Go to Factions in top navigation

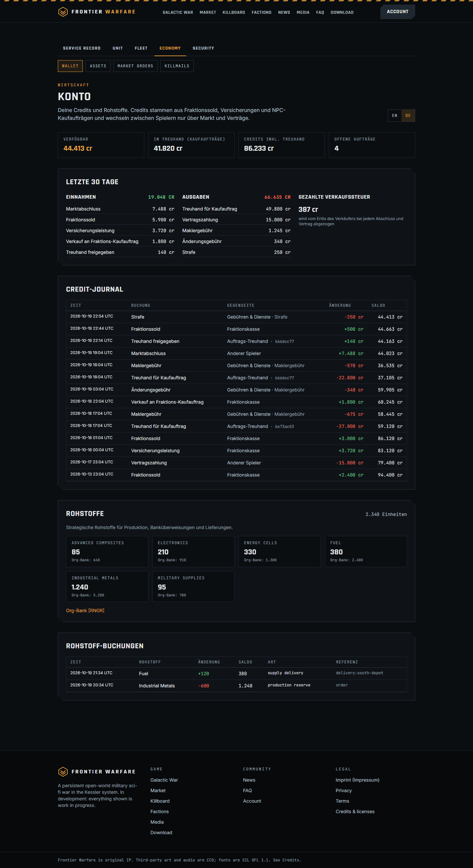coord(261,12)
